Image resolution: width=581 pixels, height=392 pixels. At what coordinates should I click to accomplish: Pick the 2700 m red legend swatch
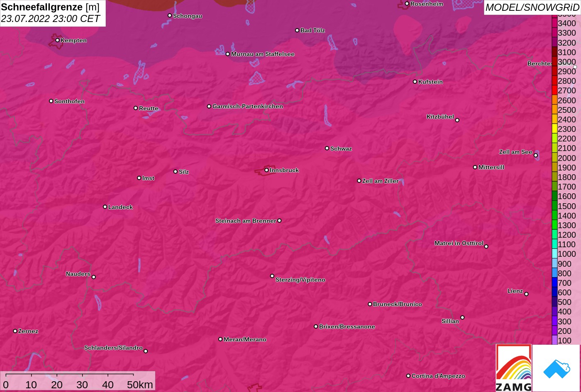coord(554,90)
